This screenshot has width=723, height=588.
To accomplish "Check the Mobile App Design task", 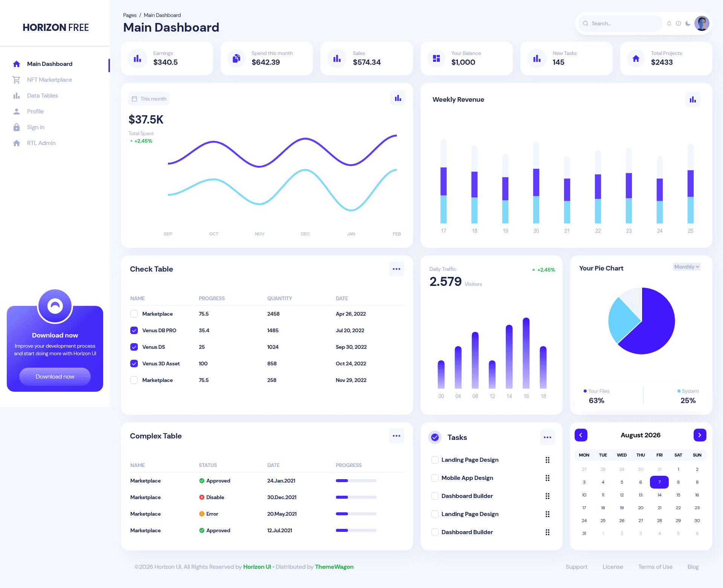I will (x=435, y=478).
